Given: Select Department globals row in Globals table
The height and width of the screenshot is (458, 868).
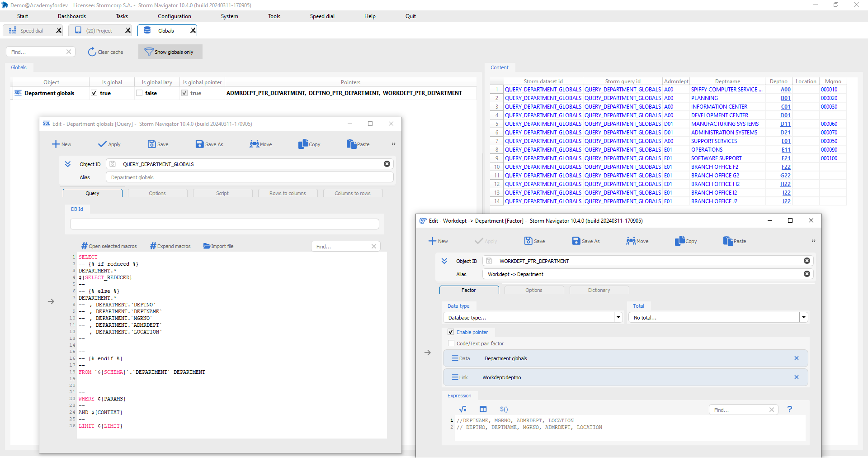Looking at the screenshot, I should click(244, 93).
